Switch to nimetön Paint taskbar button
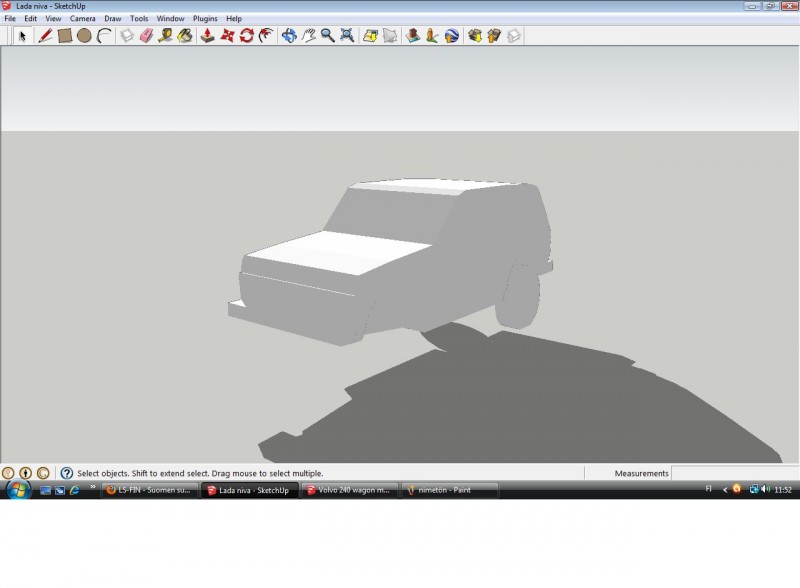The height and width of the screenshot is (588, 800). point(449,490)
